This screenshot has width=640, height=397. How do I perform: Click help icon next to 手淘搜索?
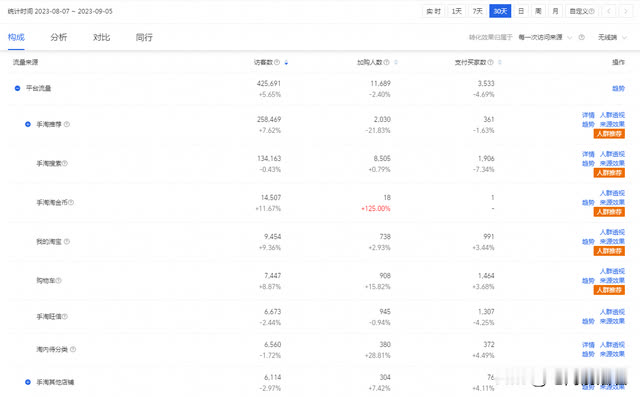(64, 163)
